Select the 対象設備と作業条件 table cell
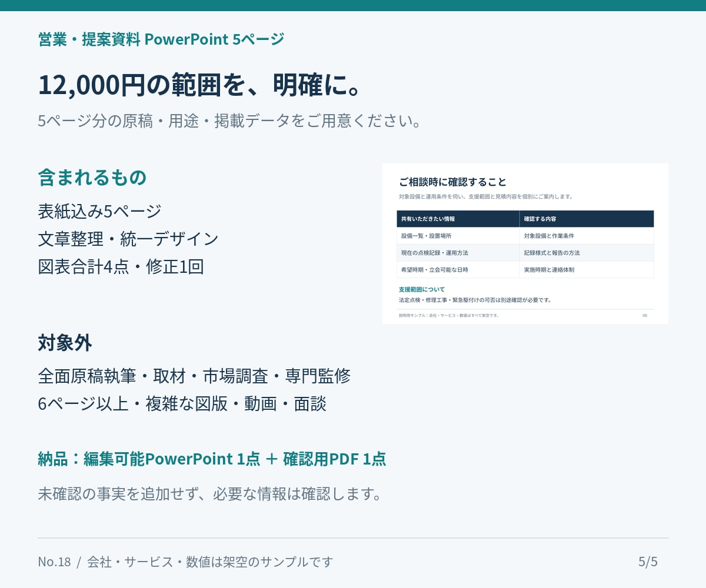706x588 pixels. [x=587, y=236]
